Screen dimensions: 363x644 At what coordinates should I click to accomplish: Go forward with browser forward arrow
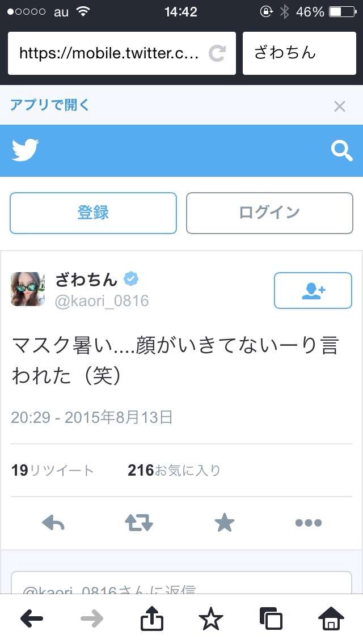92,618
